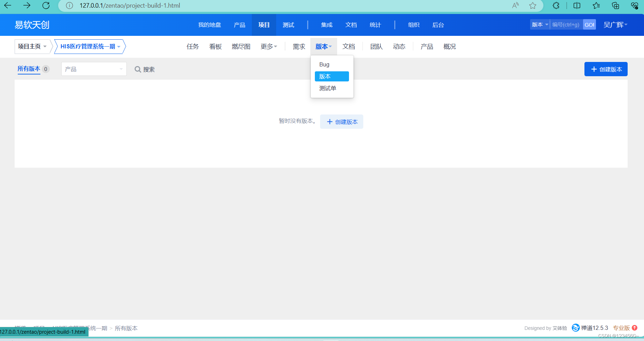Image resolution: width=644 pixels, height=341 pixels.
Task: Open the 版本 search type dropdown
Action: [540, 24]
